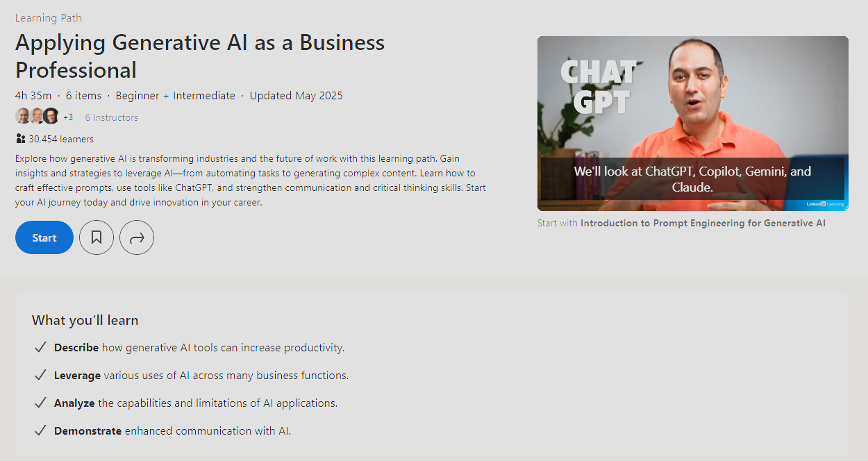Click checkmark beside Demonstrate objective
The height and width of the screenshot is (461, 868).
[x=40, y=430]
